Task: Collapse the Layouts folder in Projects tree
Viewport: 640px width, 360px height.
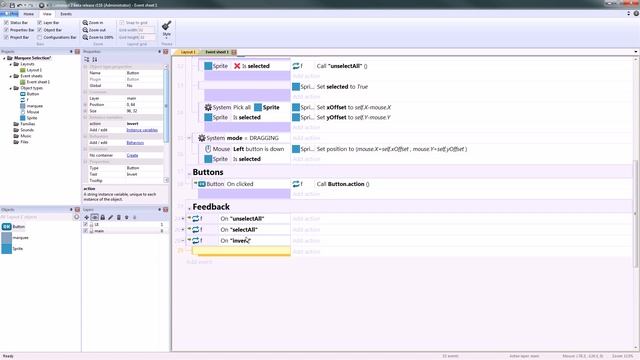Action: 11,64
